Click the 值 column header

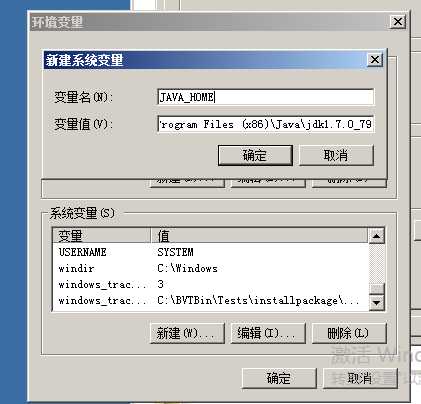click(259, 236)
